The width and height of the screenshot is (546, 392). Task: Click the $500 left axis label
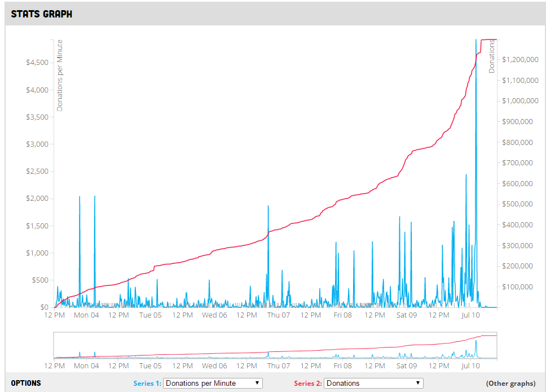41,280
